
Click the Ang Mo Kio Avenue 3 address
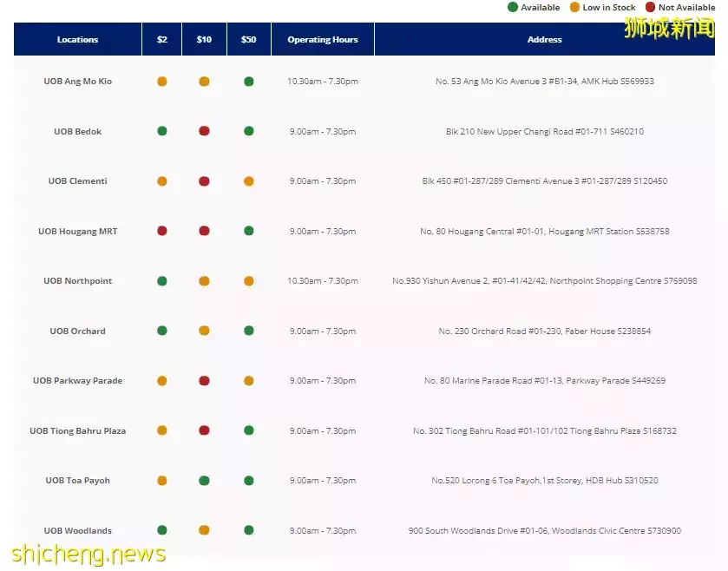point(545,82)
